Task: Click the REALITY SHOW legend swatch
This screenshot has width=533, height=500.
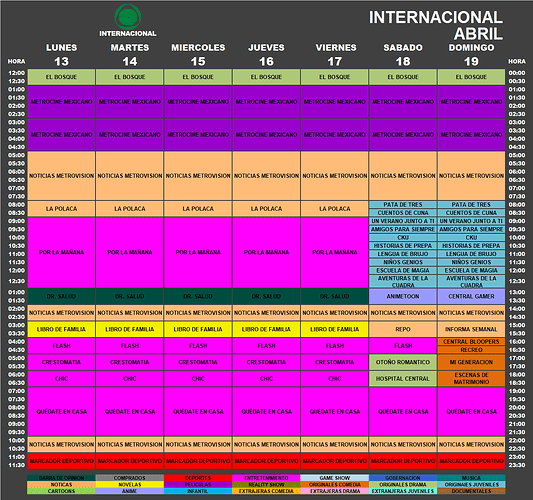Action: (x=266, y=484)
